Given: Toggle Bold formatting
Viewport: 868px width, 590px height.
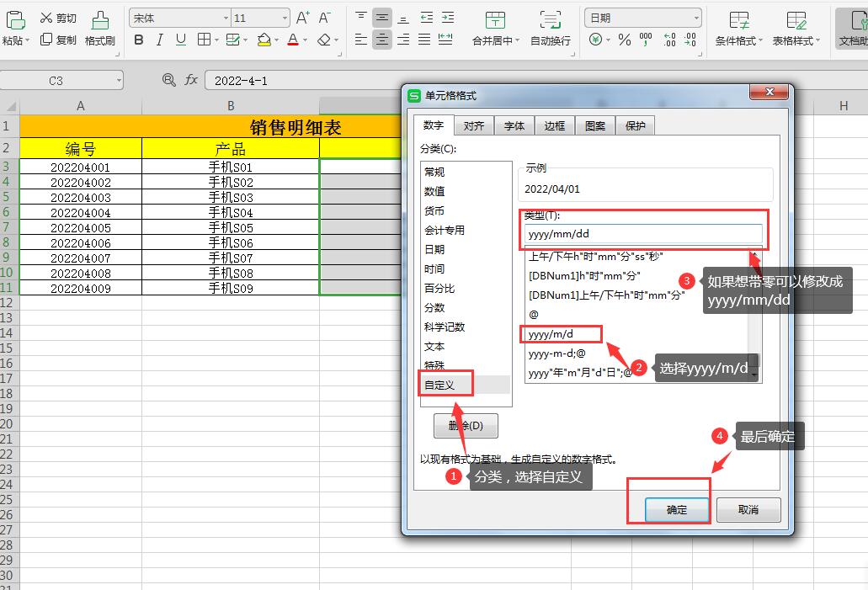Looking at the screenshot, I should click(139, 40).
